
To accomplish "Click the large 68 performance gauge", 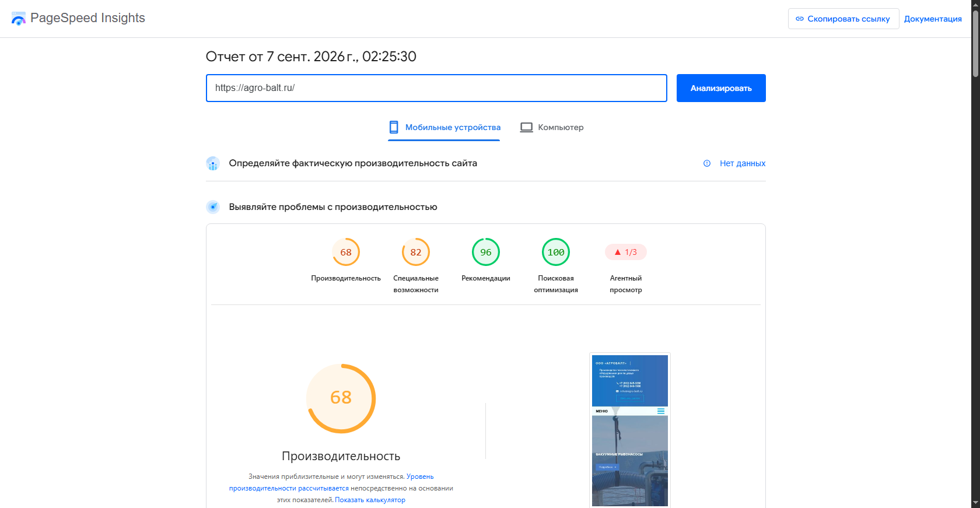I will [x=341, y=398].
